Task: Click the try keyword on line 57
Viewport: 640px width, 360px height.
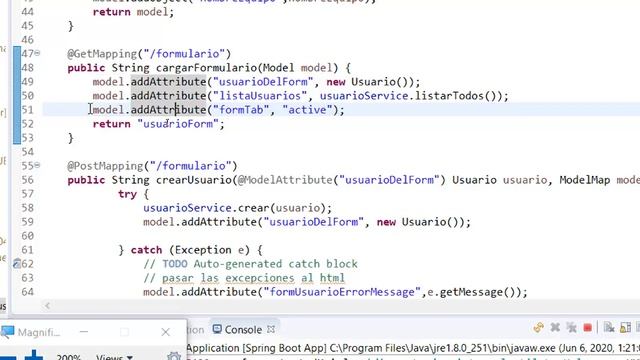Action: point(127,194)
